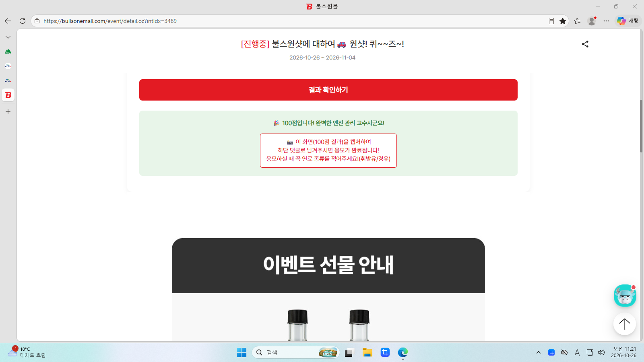View site information lock icon

point(37,21)
